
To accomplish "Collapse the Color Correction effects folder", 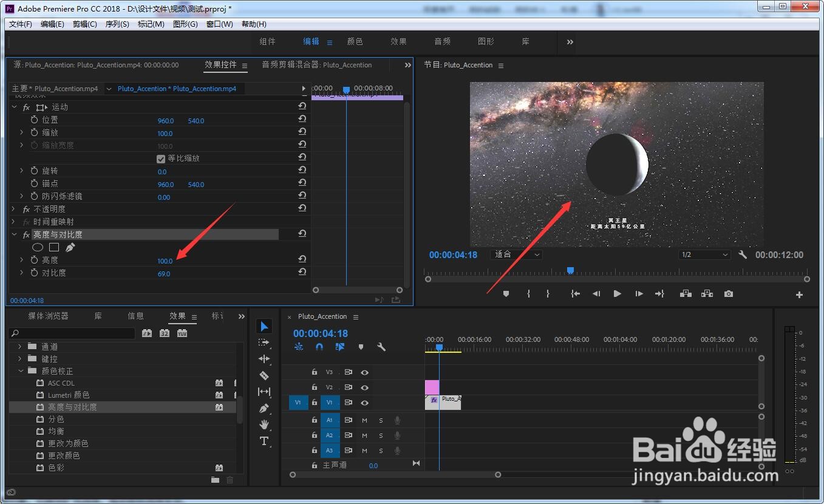I will click(x=21, y=371).
